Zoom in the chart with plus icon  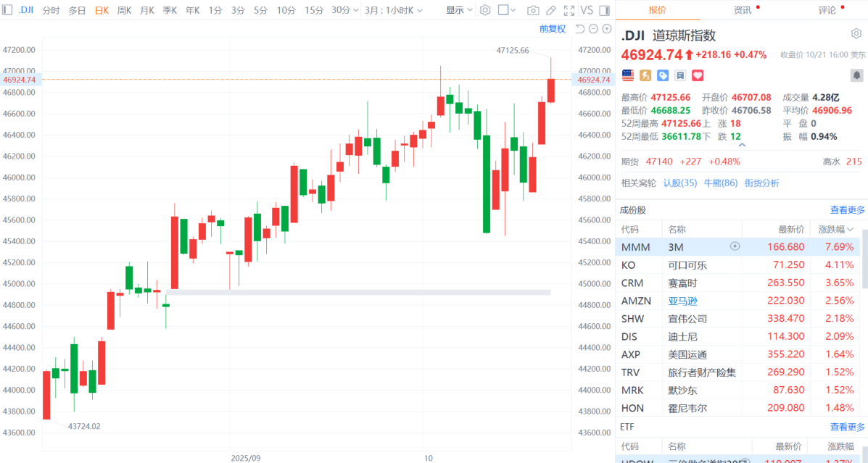[606, 28]
